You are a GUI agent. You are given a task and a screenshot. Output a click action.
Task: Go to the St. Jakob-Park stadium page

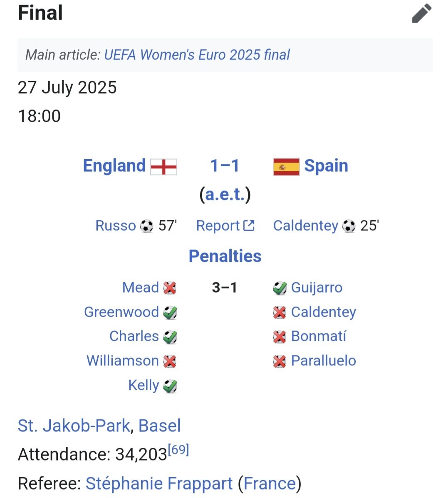coord(74,426)
